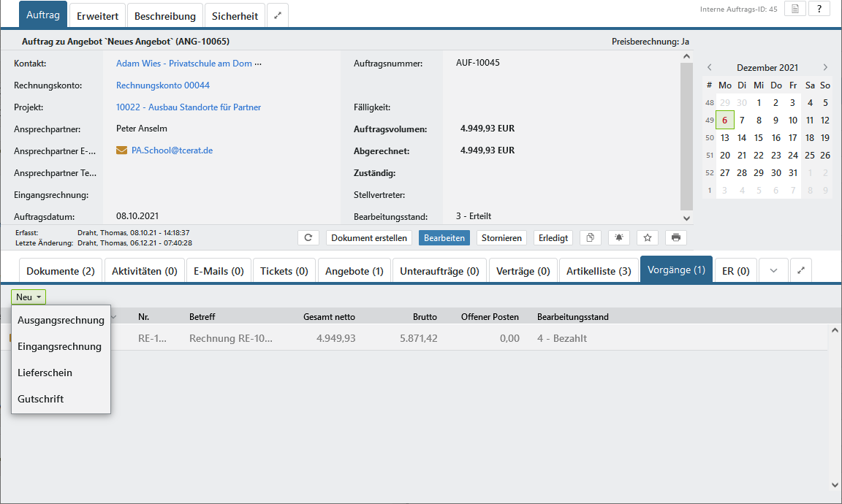This screenshot has width=842, height=504.
Task: Open reminder via the bell icon
Action: point(619,238)
